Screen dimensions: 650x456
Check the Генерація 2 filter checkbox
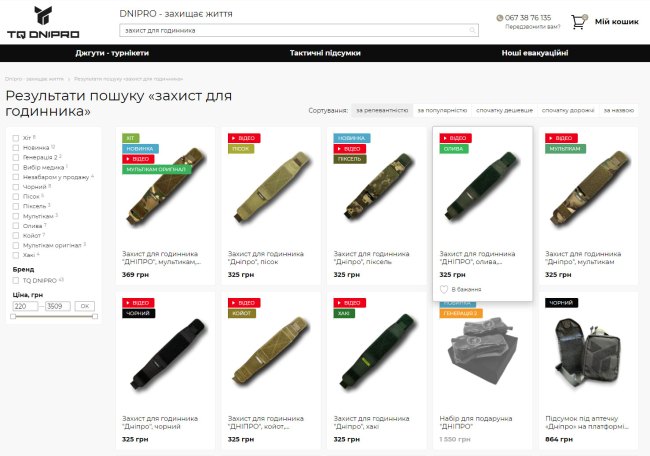pos(16,158)
